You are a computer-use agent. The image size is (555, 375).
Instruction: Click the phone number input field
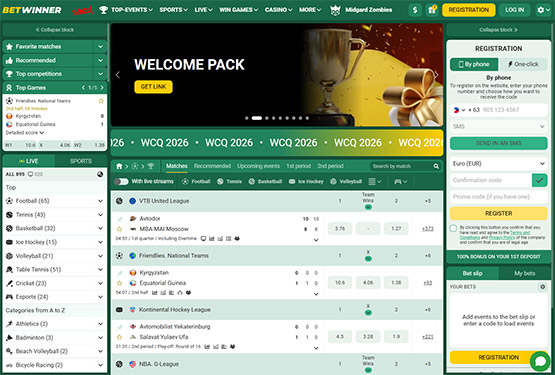514,110
